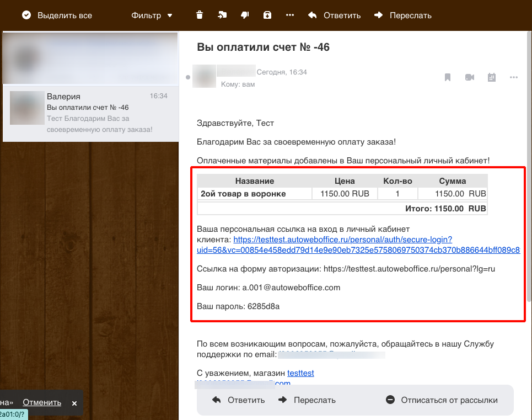Click 'Ответить' in the top toolbar
The height and width of the screenshot is (420, 532).
click(335, 15)
